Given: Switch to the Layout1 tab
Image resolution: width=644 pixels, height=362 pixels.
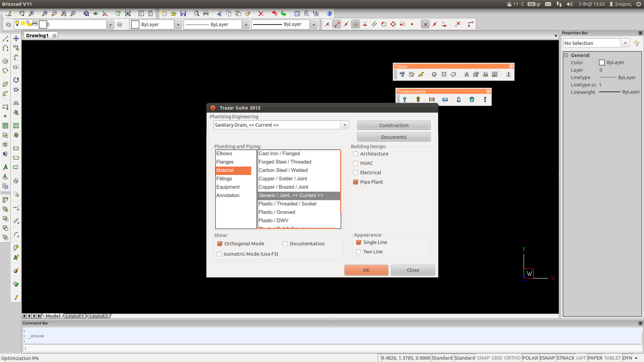Looking at the screenshot, I should point(75,316).
